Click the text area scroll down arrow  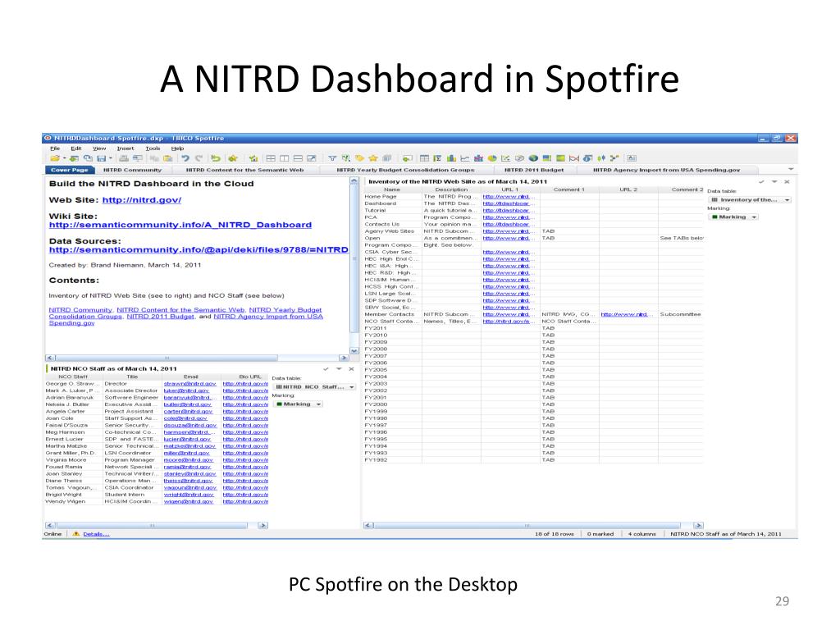tap(354, 351)
